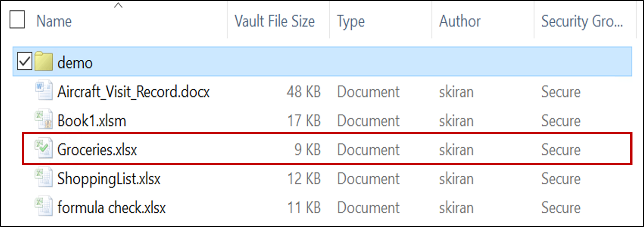Click the demo folder icon
Screen dimensions: 644x227
pyautogui.click(x=44, y=62)
